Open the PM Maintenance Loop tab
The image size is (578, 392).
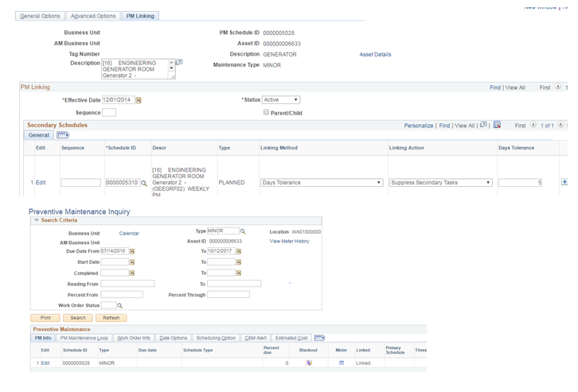84,338
